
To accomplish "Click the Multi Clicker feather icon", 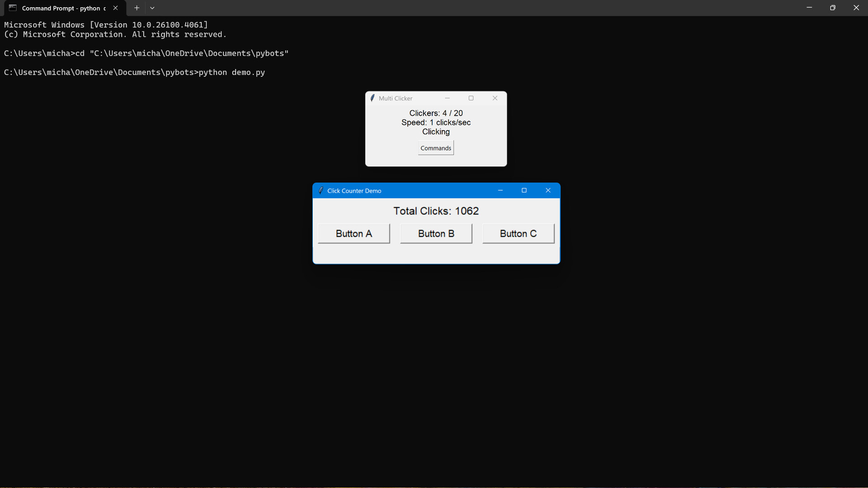I will (x=373, y=98).
